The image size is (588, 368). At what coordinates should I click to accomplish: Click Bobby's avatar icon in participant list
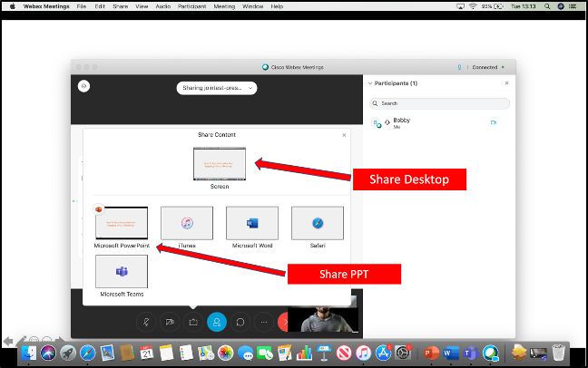point(377,122)
